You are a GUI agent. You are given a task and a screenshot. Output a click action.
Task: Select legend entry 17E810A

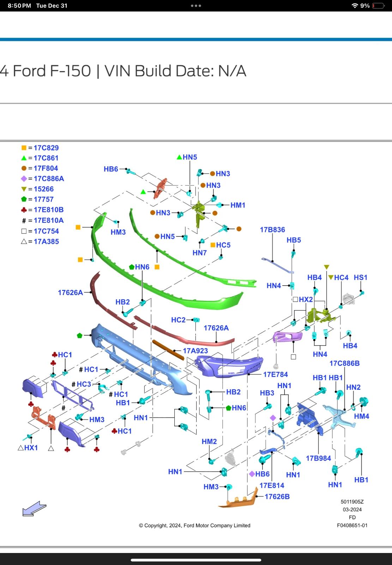coord(49,220)
